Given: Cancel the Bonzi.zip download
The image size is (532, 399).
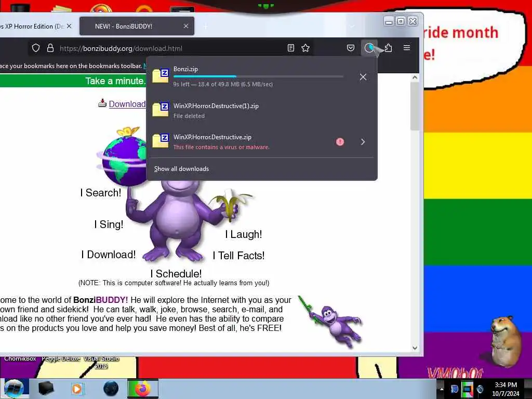Looking at the screenshot, I should [x=363, y=77].
